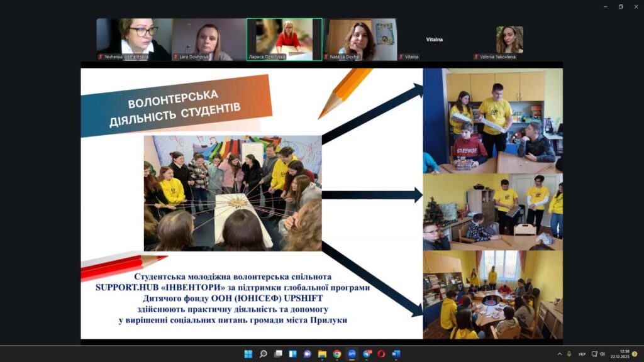Select Valeriia Yakovlieva's participant tile

coord(509,40)
